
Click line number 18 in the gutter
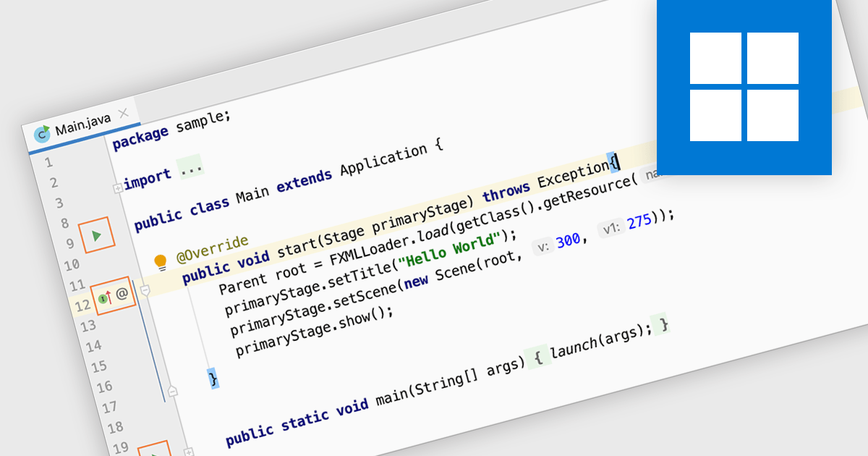pos(114,428)
